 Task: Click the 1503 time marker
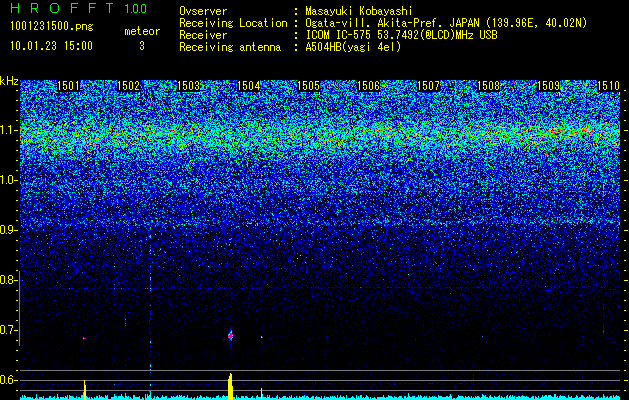click(189, 86)
